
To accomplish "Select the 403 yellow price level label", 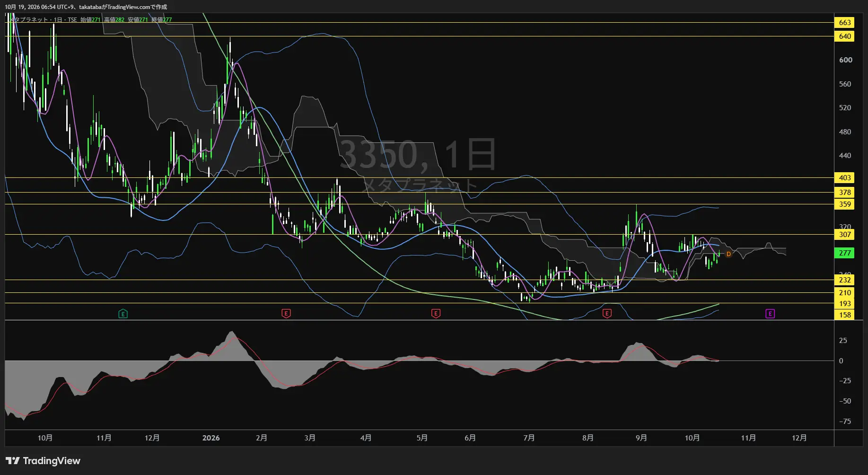I will click(x=845, y=178).
